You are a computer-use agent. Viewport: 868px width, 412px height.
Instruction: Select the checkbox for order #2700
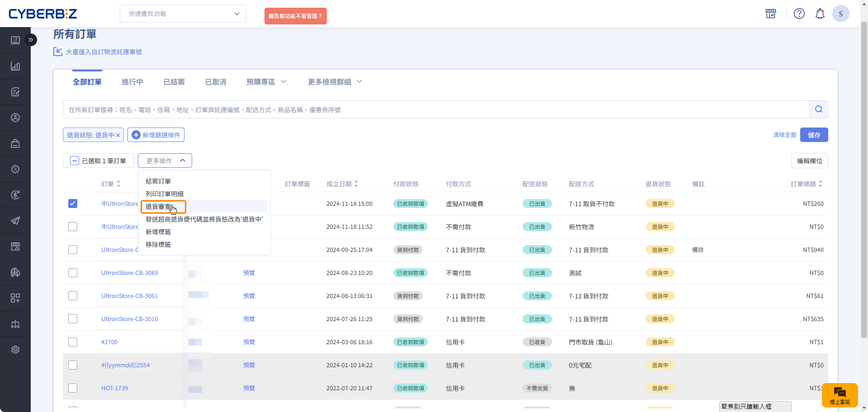73,342
